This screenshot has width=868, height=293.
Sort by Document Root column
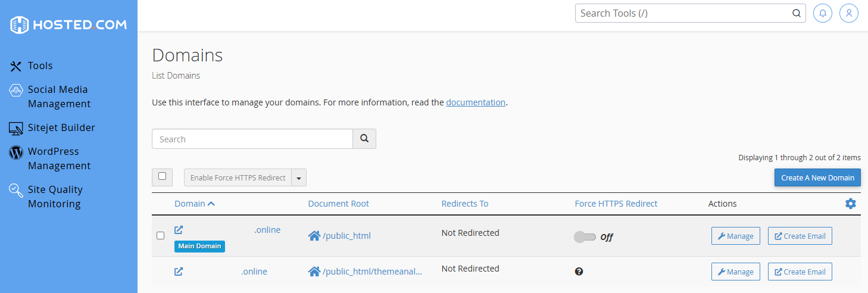coord(339,204)
